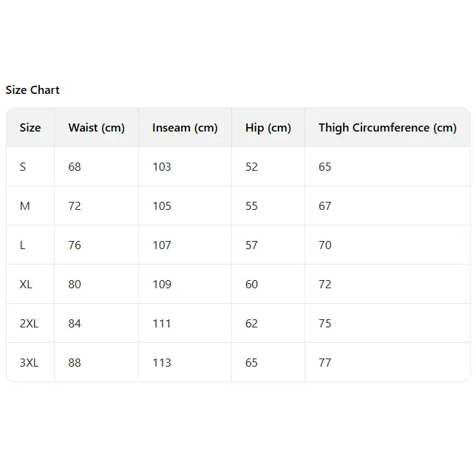Select thigh value 72 in XL row
Image resolution: width=476 pixels, height=476 pixels.
pos(325,285)
